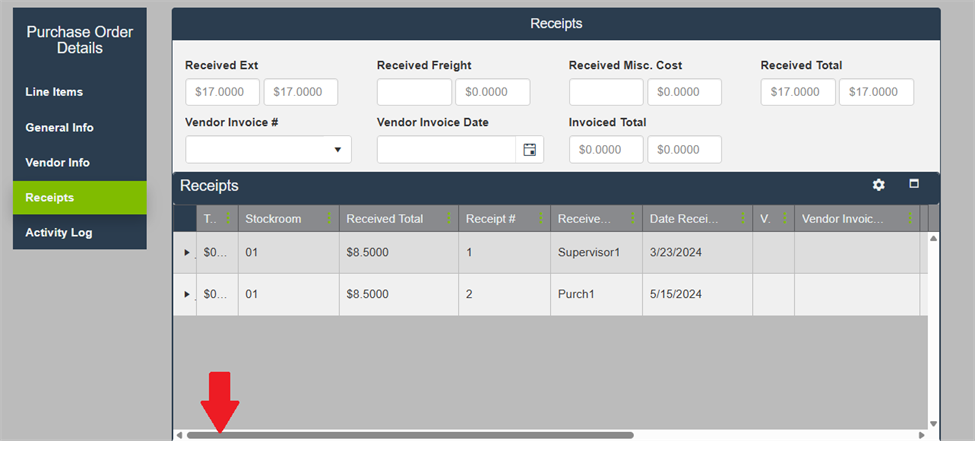Open the Receipts grid settings gear
The height and width of the screenshot is (469, 975).
878,185
